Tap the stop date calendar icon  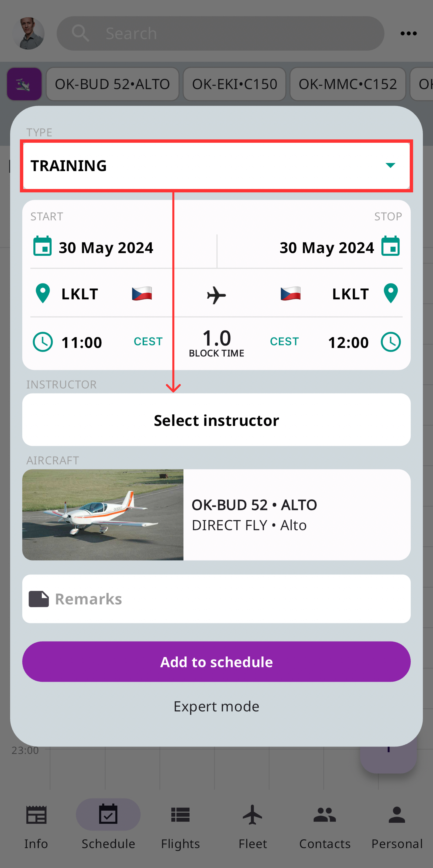coord(391,247)
